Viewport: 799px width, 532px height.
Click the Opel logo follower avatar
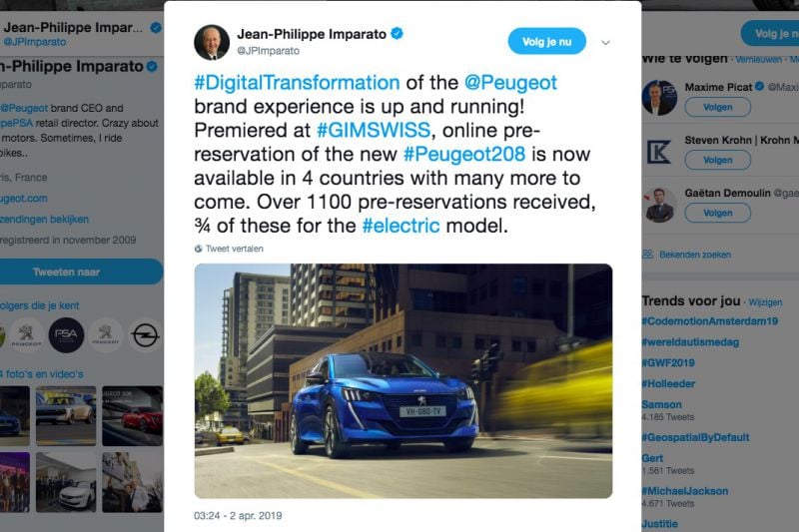[x=145, y=335]
